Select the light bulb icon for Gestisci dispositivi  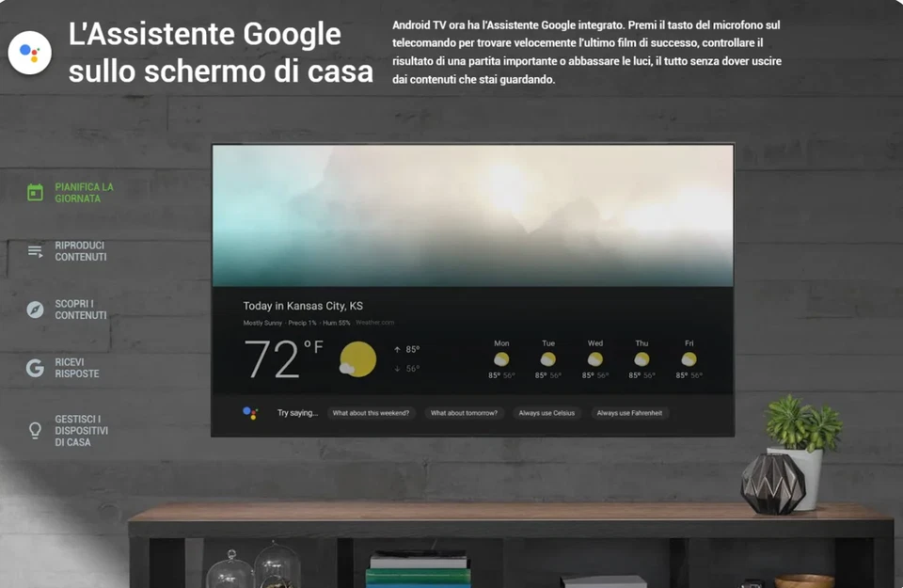[x=35, y=431]
